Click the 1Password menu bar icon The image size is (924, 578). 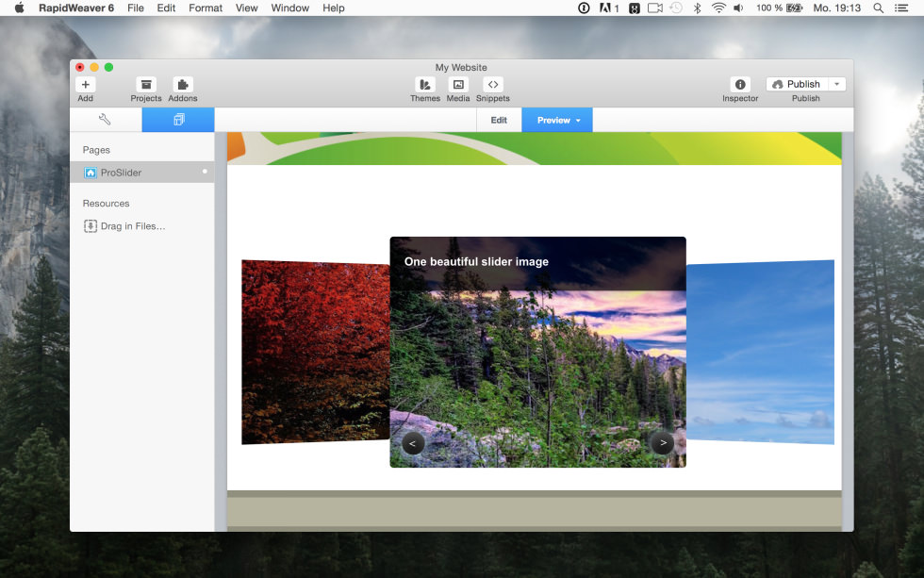pos(584,8)
